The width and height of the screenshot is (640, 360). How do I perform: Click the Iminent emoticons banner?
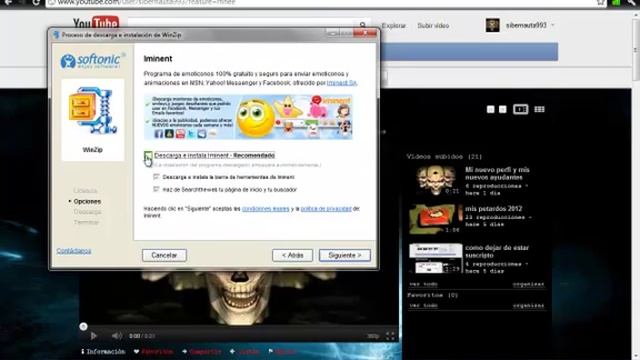tap(248, 117)
